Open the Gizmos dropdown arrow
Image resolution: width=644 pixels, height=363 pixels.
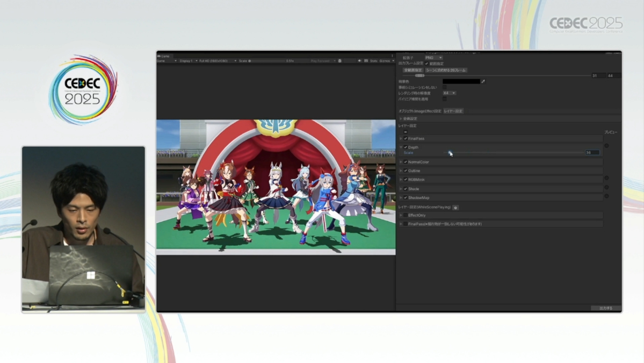tap(393, 61)
